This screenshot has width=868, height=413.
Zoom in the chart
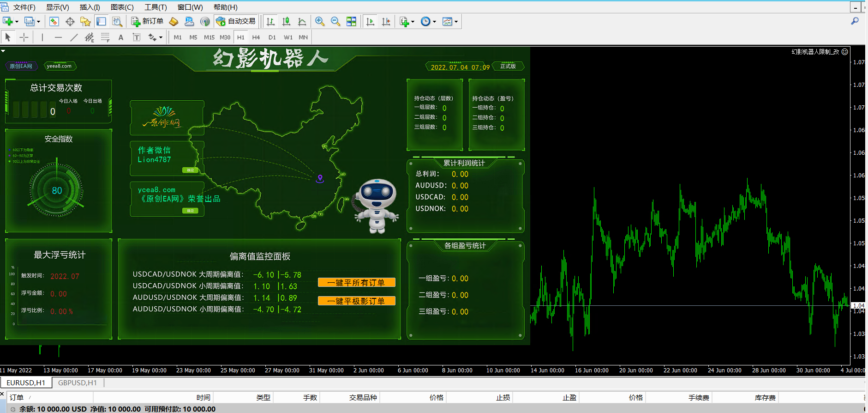(x=320, y=21)
